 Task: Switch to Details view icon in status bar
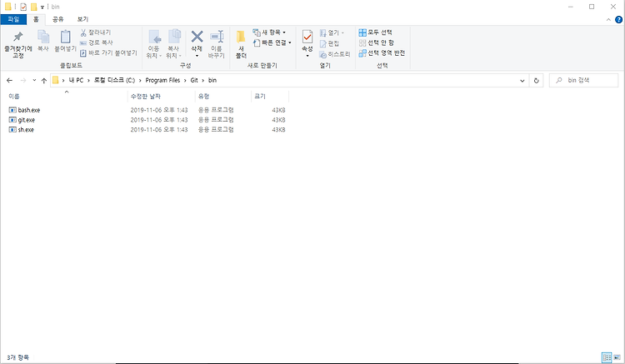[607, 357]
